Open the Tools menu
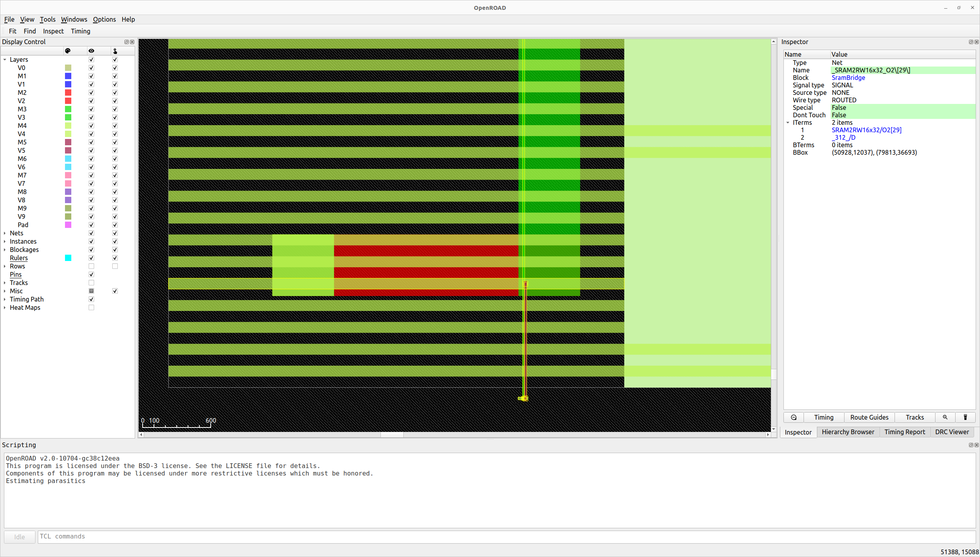Image resolution: width=980 pixels, height=557 pixels. tap(47, 19)
